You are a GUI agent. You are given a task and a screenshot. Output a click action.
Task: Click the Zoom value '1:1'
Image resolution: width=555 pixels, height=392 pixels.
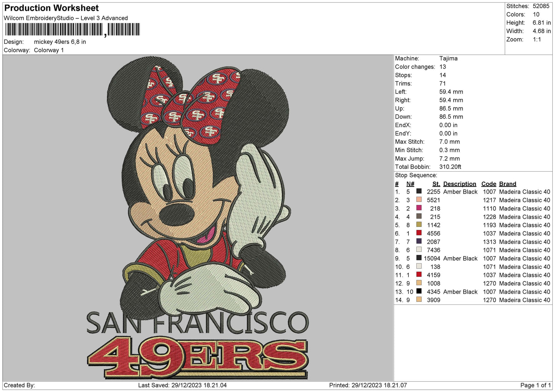click(537, 40)
